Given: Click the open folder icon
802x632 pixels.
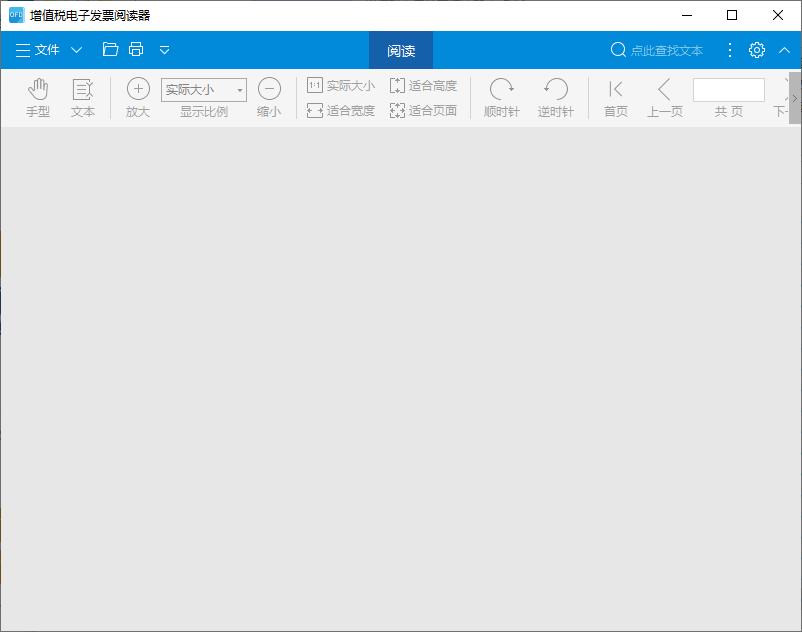Looking at the screenshot, I should pyautogui.click(x=110, y=49).
